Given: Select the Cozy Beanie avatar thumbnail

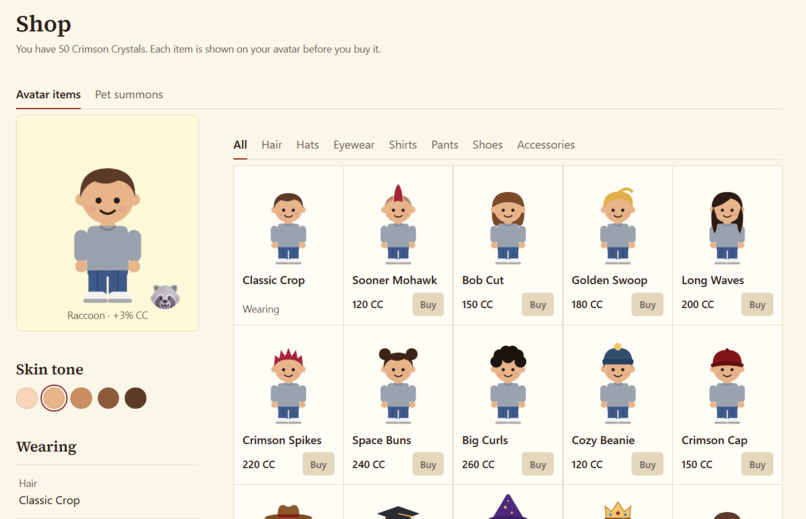Looking at the screenshot, I should pyautogui.click(x=618, y=383).
